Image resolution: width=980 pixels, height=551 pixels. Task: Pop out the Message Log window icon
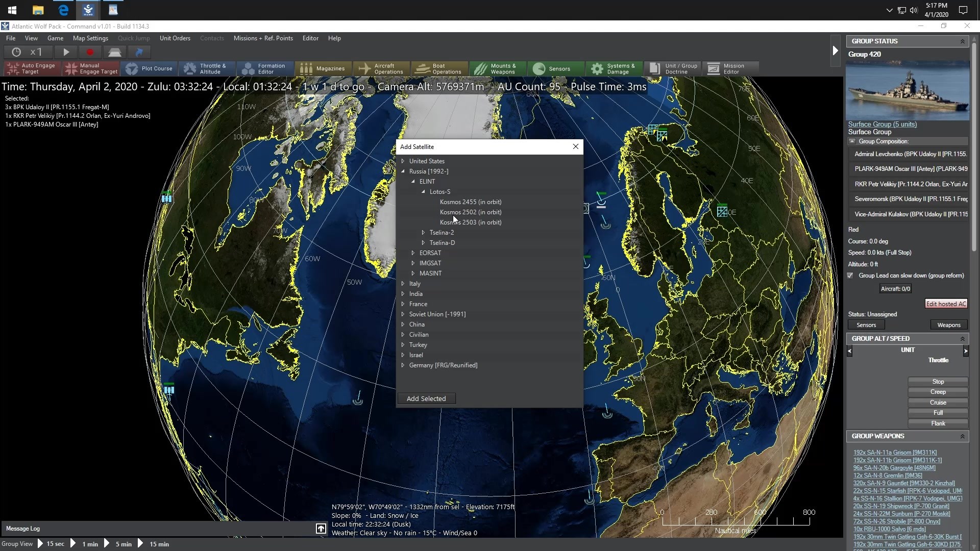(321, 529)
